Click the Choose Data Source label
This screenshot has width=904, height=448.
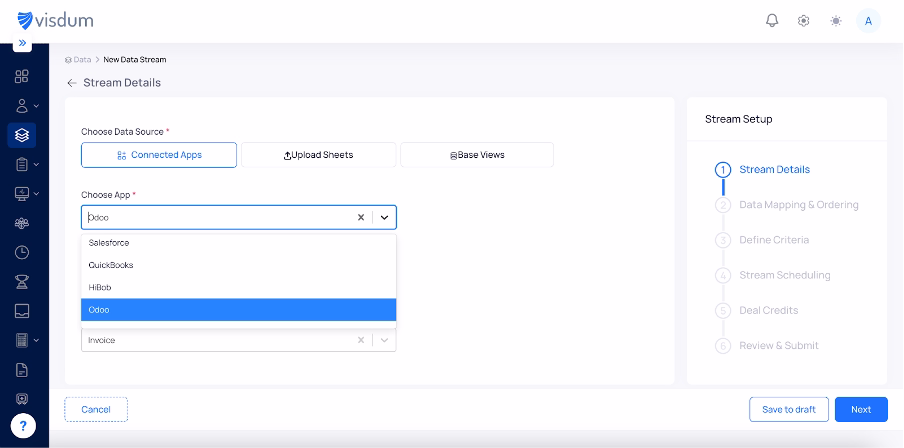(125, 131)
